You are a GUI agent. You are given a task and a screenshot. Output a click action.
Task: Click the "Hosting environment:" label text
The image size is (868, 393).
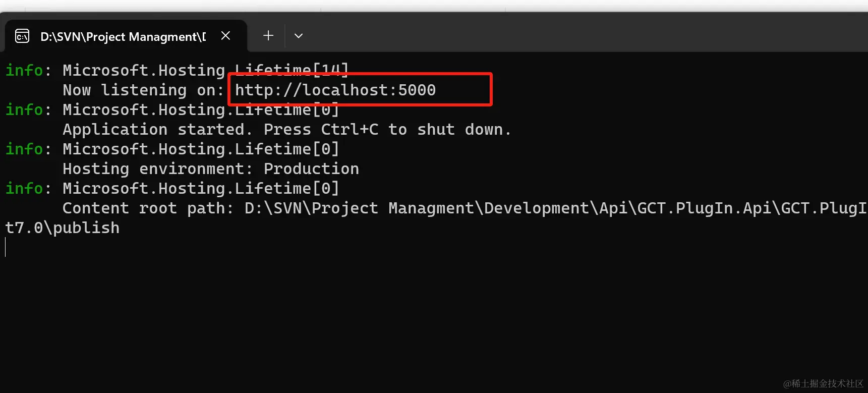coord(157,169)
